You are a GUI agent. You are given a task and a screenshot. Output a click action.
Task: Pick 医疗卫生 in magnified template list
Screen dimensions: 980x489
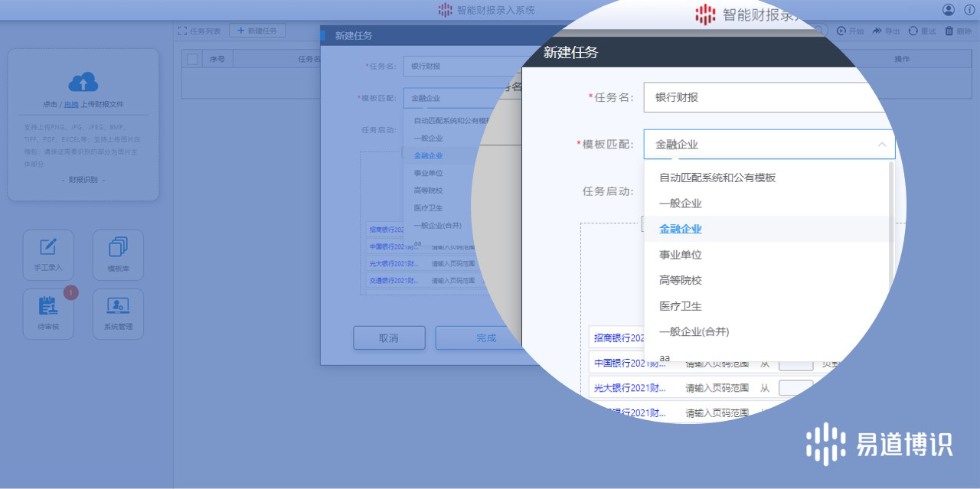click(681, 306)
